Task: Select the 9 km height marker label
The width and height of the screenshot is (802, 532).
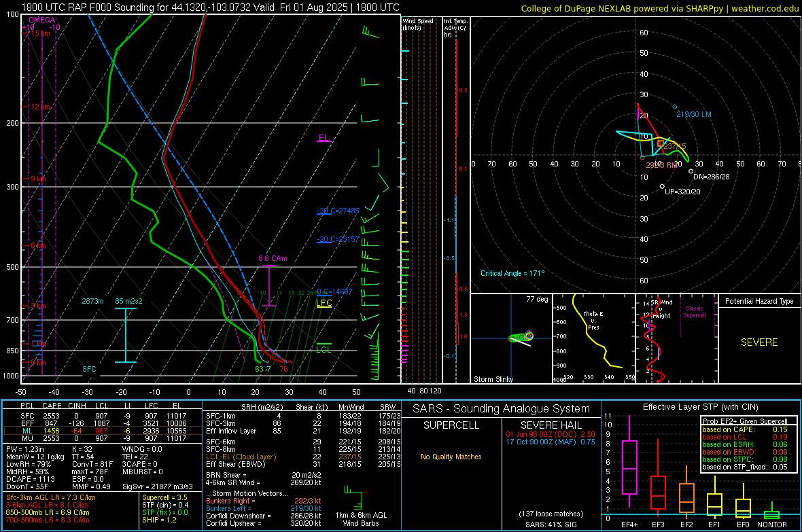Action: (x=38, y=179)
